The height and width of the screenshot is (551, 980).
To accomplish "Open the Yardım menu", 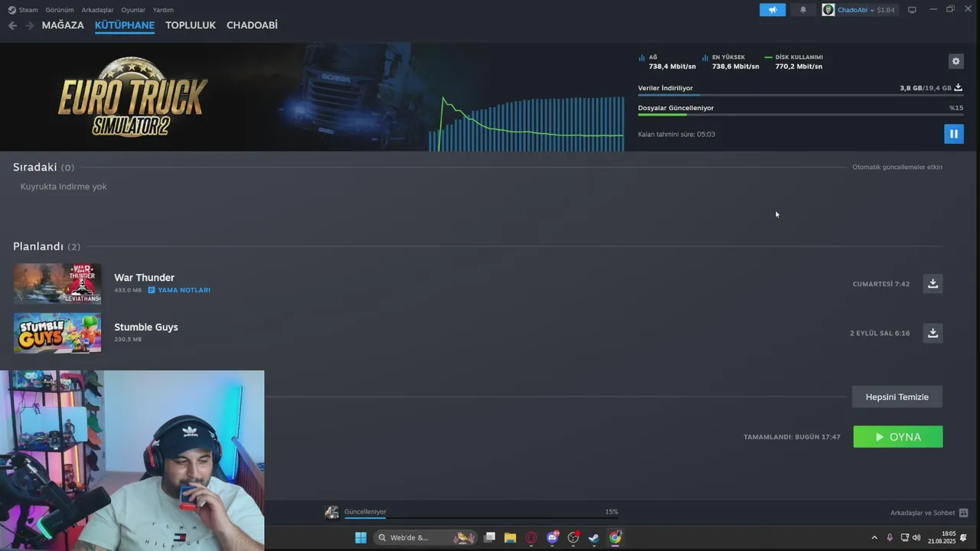I will tap(163, 10).
